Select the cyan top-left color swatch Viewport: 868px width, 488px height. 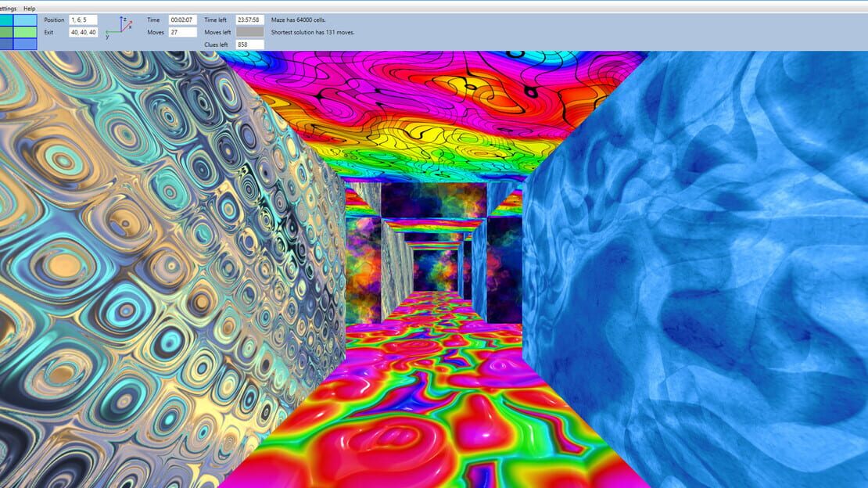coord(6,20)
